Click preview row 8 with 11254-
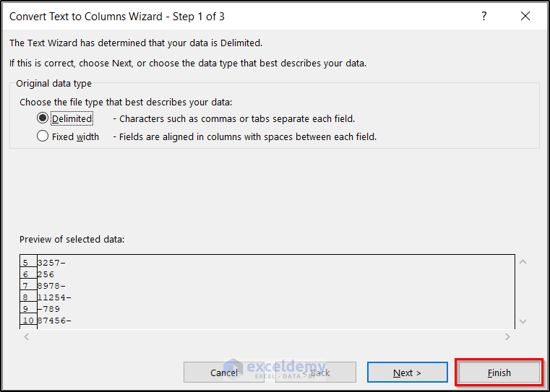The width and height of the screenshot is (550, 392). pos(54,297)
